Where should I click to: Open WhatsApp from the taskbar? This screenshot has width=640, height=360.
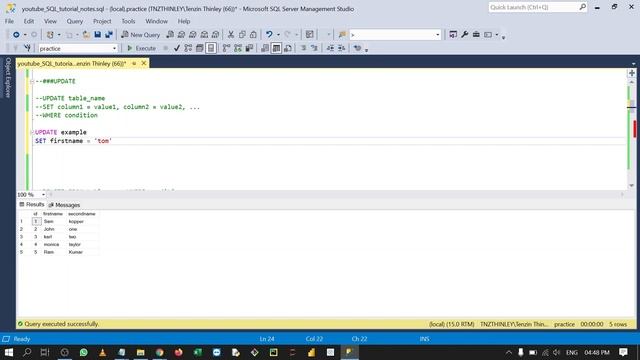pyautogui.click(x=84, y=352)
